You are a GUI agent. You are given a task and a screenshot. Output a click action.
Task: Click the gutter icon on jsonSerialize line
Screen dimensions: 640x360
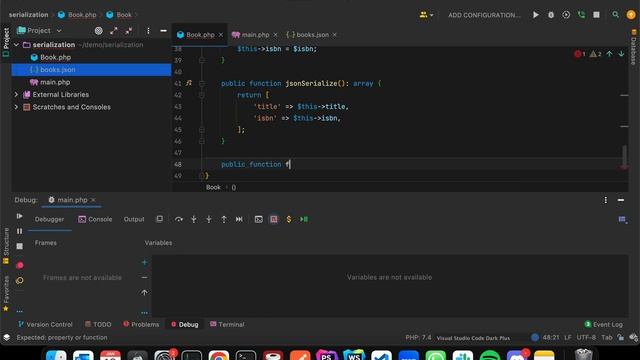(x=189, y=83)
